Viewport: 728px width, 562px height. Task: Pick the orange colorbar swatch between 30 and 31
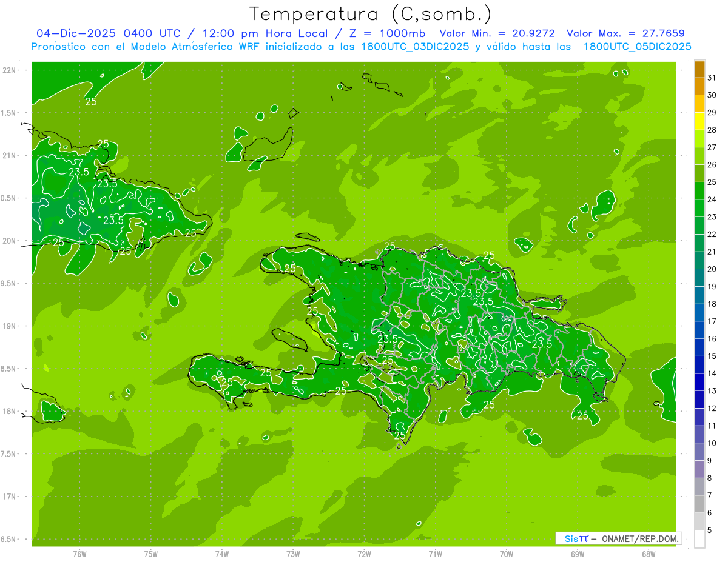(699, 87)
